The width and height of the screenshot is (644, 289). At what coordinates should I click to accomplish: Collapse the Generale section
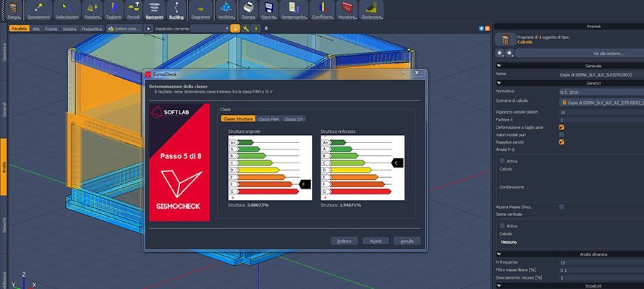499,66
